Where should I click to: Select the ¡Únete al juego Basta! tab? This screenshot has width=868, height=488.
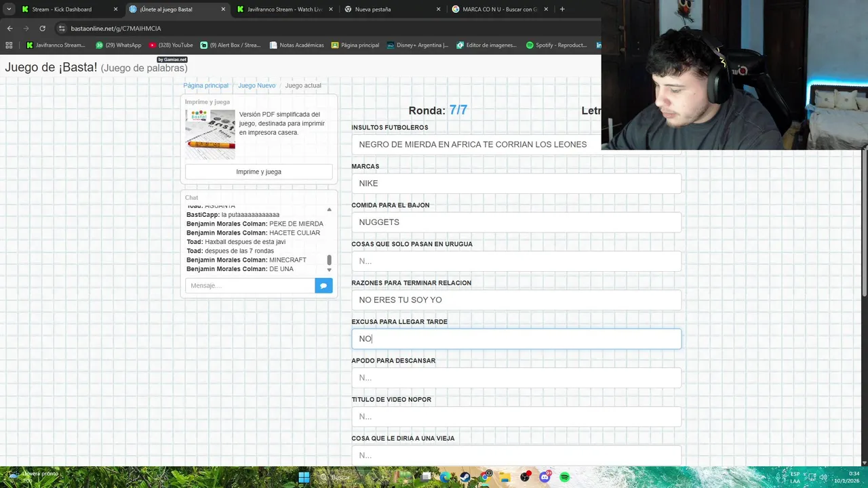[177, 9]
